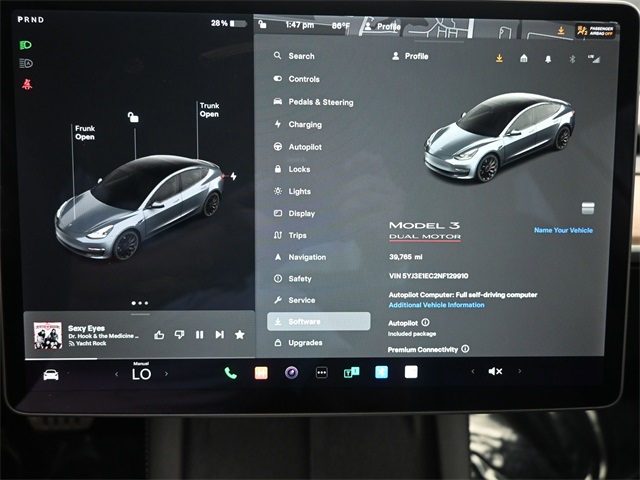Open the teal app with blue badge

[x=351, y=372]
